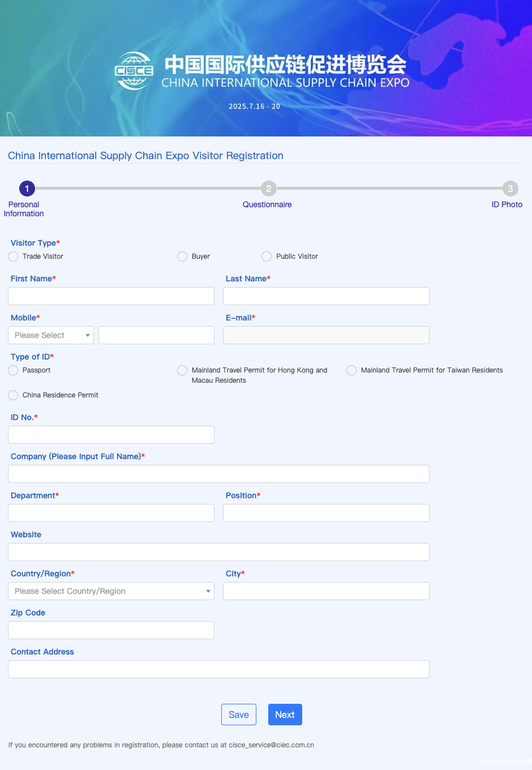
Task: Click into the Last Name field
Action: (326, 296)
